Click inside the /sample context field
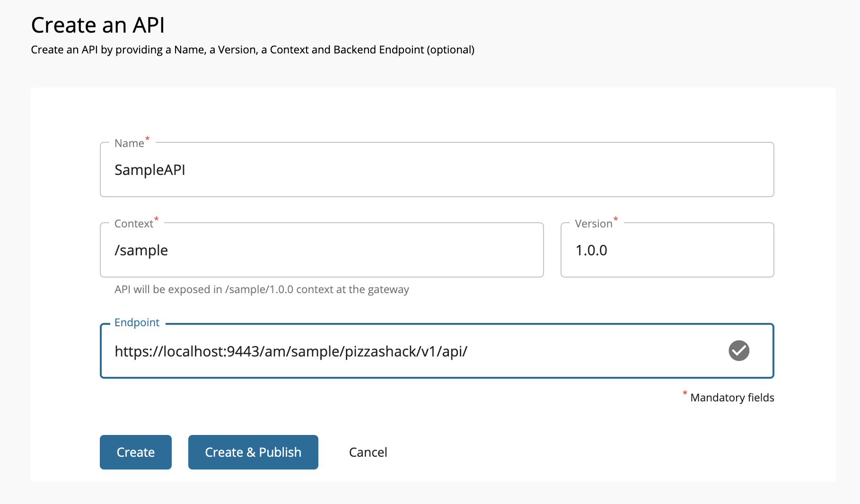 [x=322, y=250]
